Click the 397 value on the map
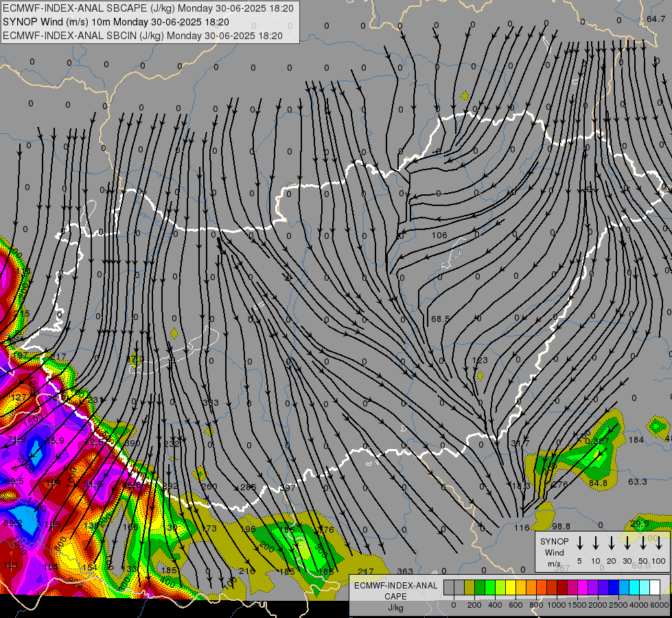This screenshot has width=672, height=618. (x=288, y=488)
